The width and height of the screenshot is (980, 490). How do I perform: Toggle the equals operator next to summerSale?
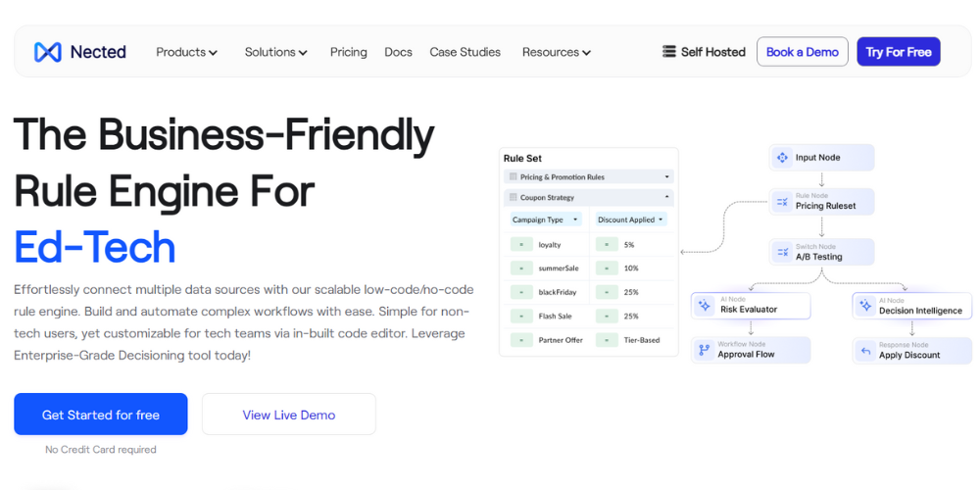point(521,269)
